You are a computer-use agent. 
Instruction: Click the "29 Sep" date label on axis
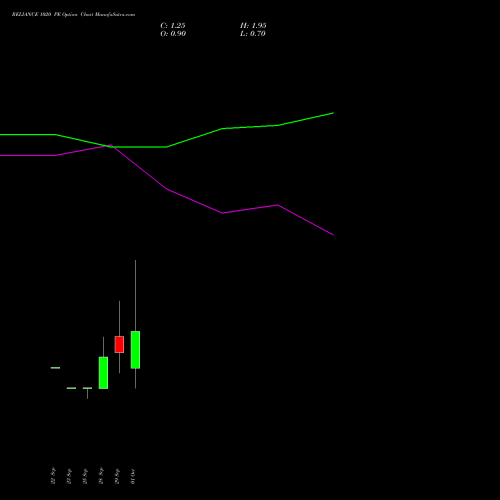[x=117, y=476]
